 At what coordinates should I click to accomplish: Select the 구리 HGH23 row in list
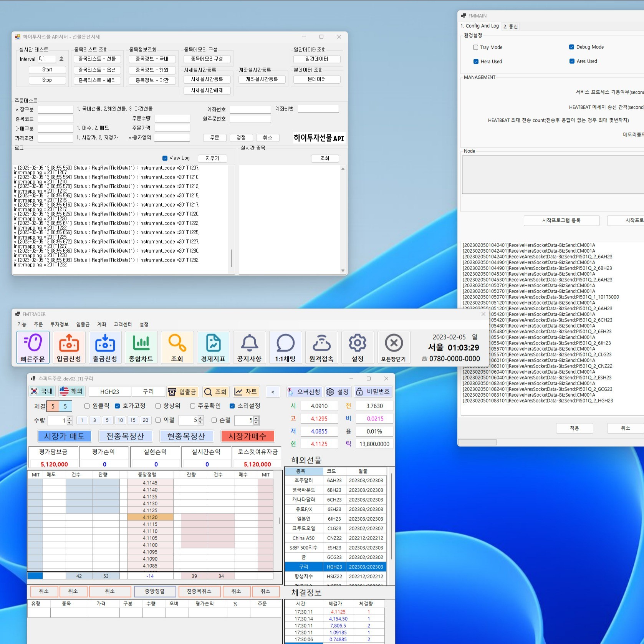[x=335, y=567]
